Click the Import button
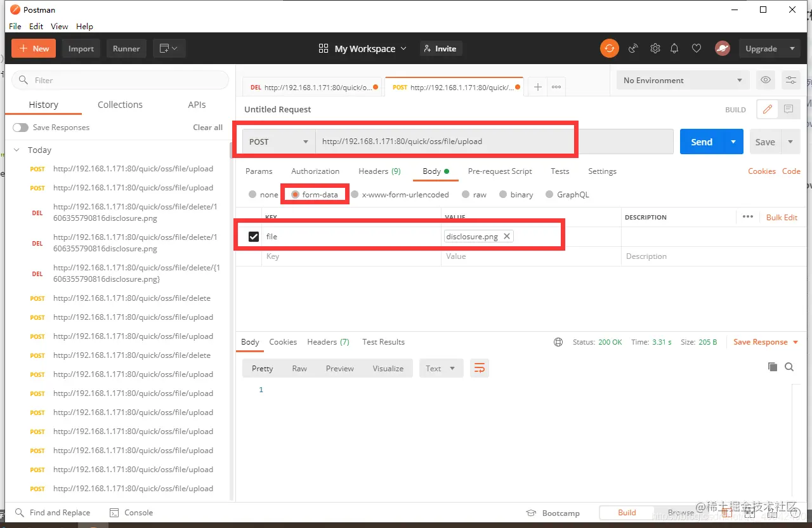This screenshot has width=812, height=528. pos(81,48)
